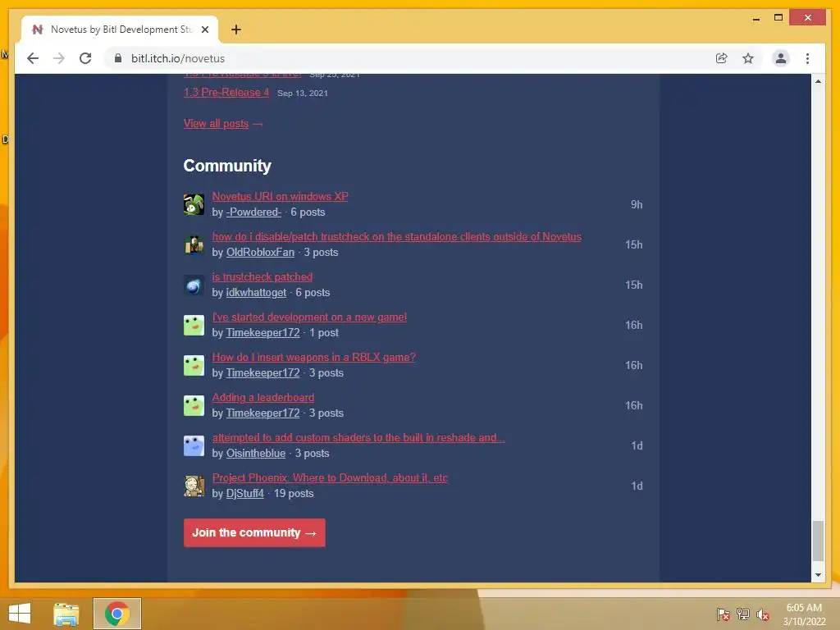Image resolution: width=840 pixels, height=630 pixels.
Task: Open 'How do I insert weapons in a RBLX game?'
Action: [x=314, y=358]
